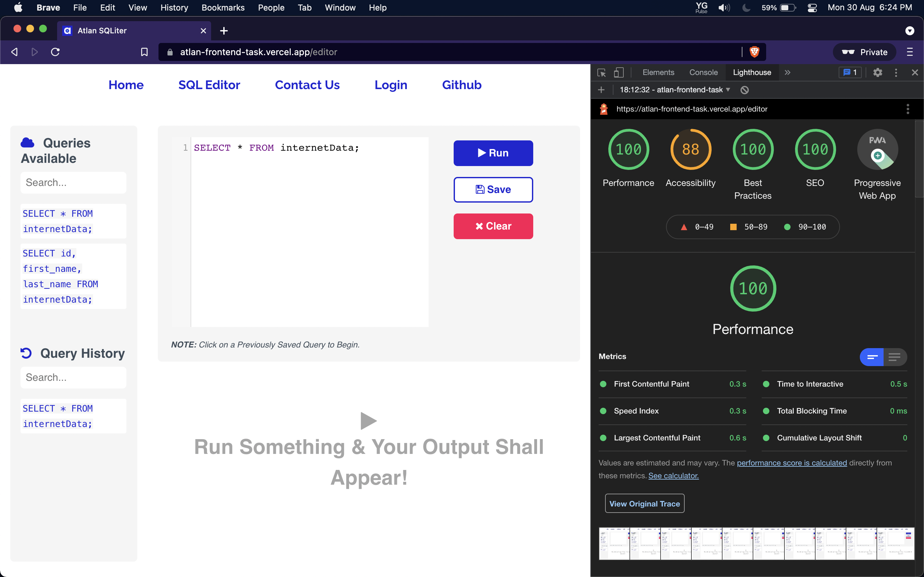Click the Query History circular-arrow icon
The width and height of the screenshot is (924, 577).
coord(26,353)
